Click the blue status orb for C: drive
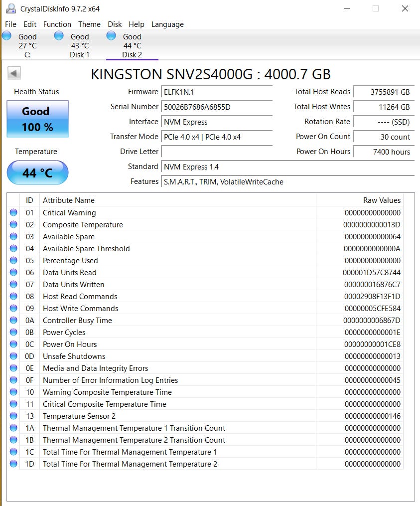 [x=7, y=35]
